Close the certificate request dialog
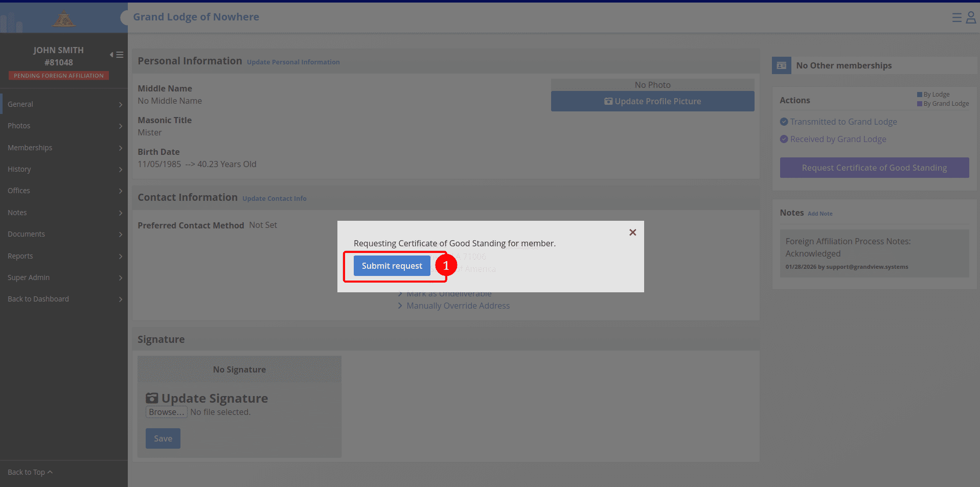The width and height of the screenshot is (980, 487). tap(632, 233)
